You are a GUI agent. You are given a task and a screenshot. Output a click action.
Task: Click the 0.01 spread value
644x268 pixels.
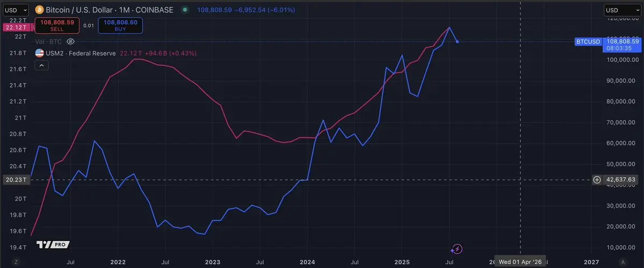pyautogui.click(x=88, y=25)
